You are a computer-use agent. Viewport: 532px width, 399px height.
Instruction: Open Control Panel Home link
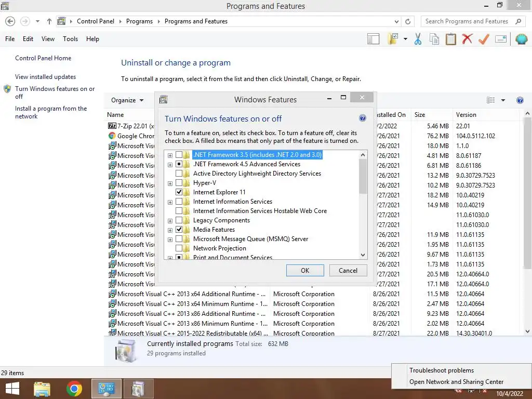(43, 58)
